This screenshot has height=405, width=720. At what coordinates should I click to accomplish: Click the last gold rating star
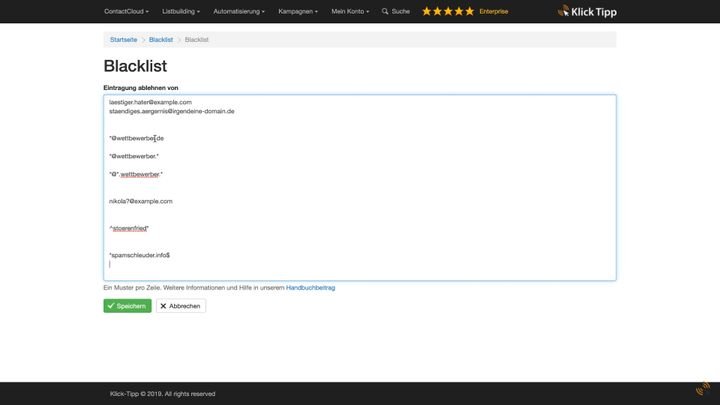coord(469,11)
